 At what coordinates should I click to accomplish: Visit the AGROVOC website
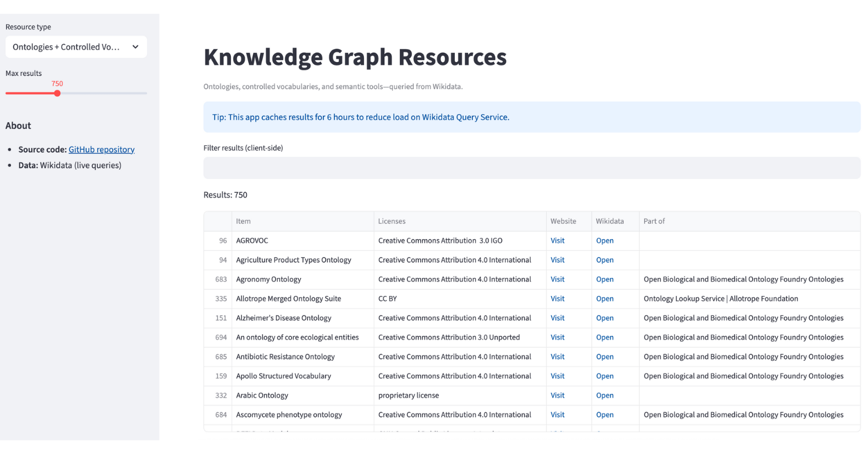557,240
